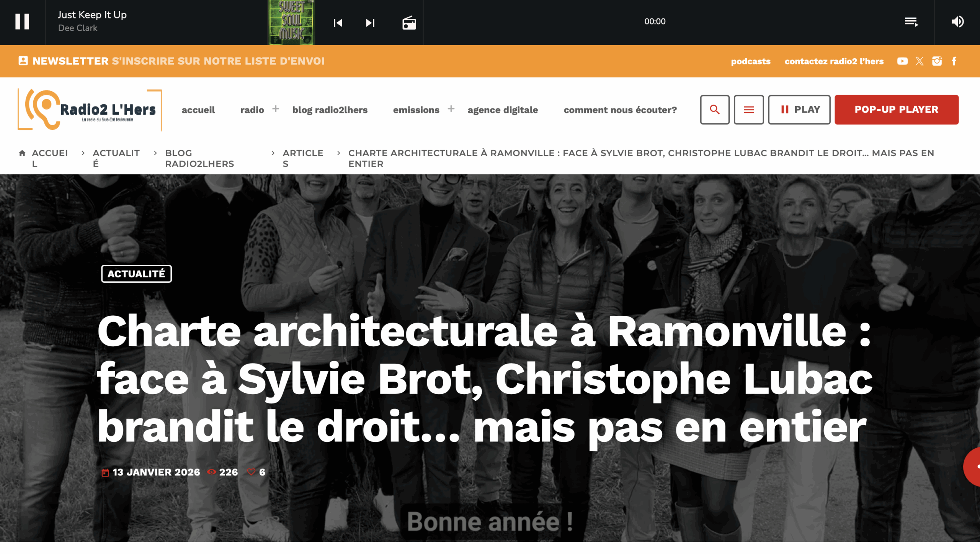The width and height of the screenshot is (980, 554).
Task: Toggle the PLAY button in the navigation
Action: [799, 110]
